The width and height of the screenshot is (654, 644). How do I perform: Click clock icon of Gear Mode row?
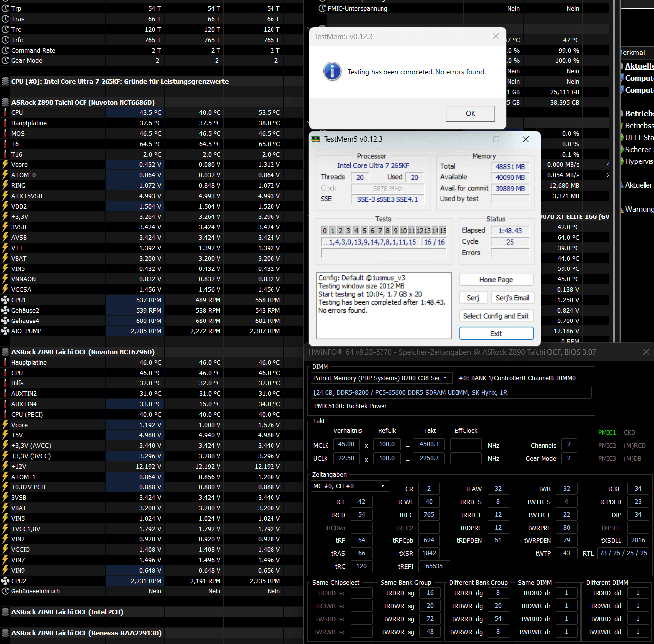5,60
